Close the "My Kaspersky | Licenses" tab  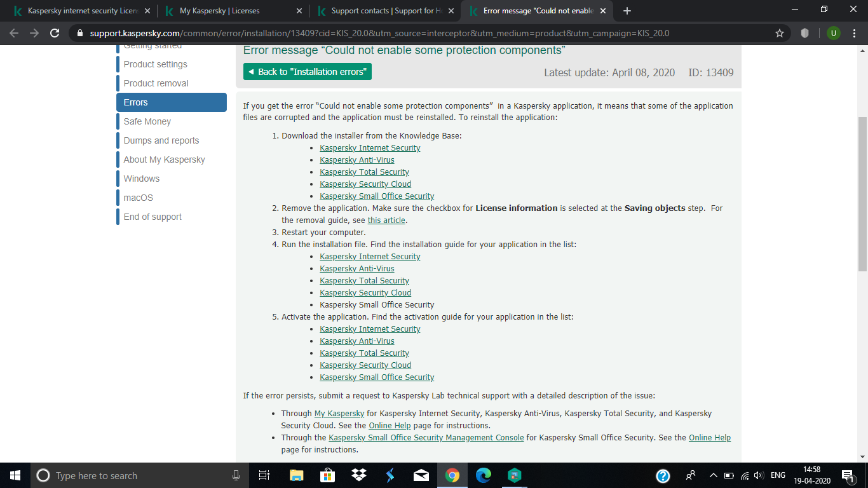pos(299,11)
